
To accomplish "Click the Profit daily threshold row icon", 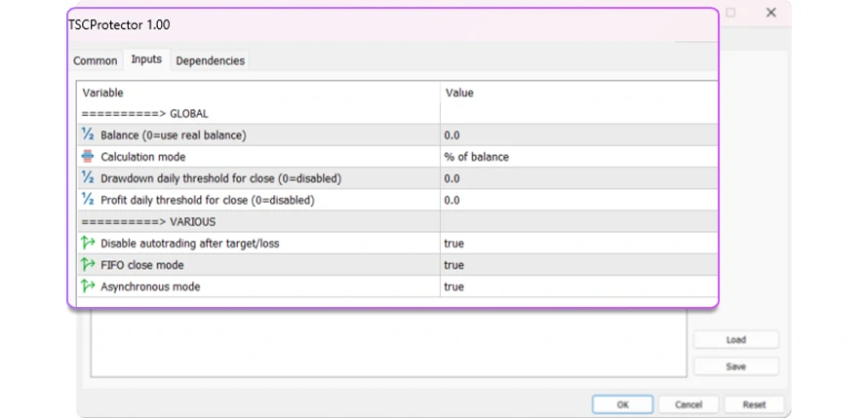I will click(x=88, y=200).
